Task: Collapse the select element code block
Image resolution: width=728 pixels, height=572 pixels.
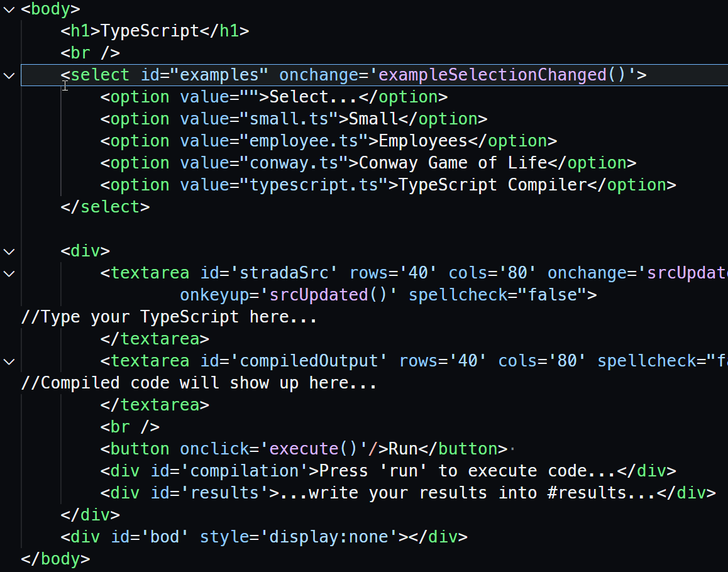Action: click(x=8, y=75)
